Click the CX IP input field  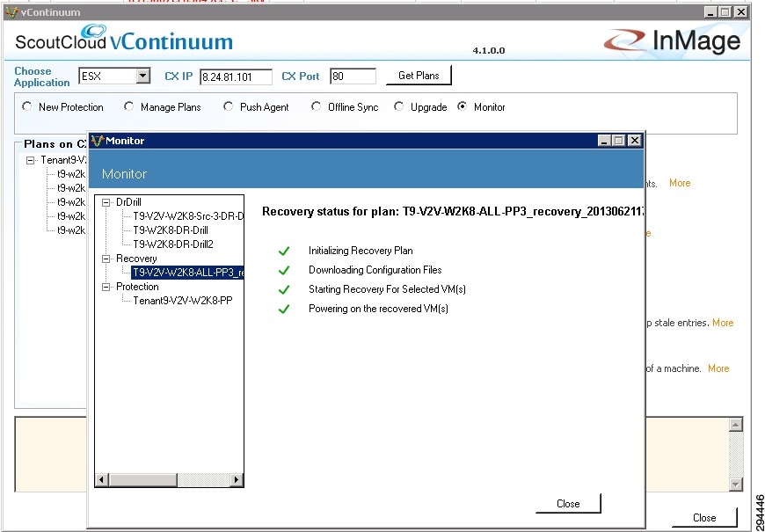(x=237, y=77)
